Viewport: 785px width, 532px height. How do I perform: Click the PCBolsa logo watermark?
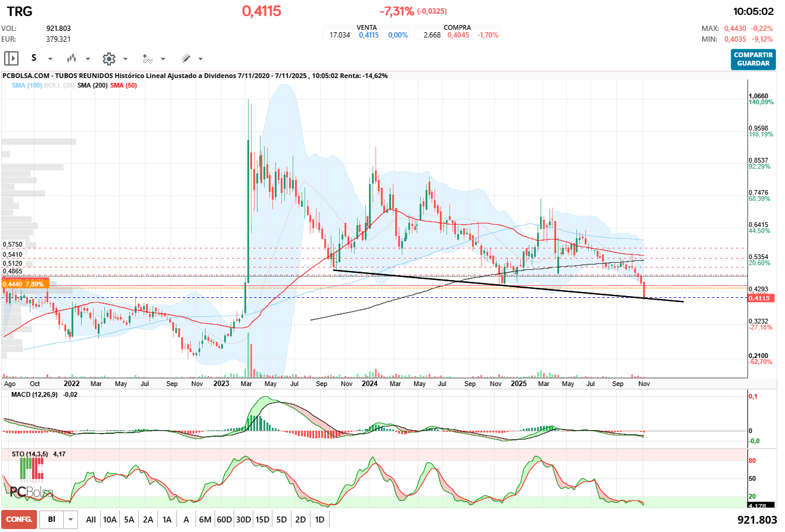coord(31,480)
